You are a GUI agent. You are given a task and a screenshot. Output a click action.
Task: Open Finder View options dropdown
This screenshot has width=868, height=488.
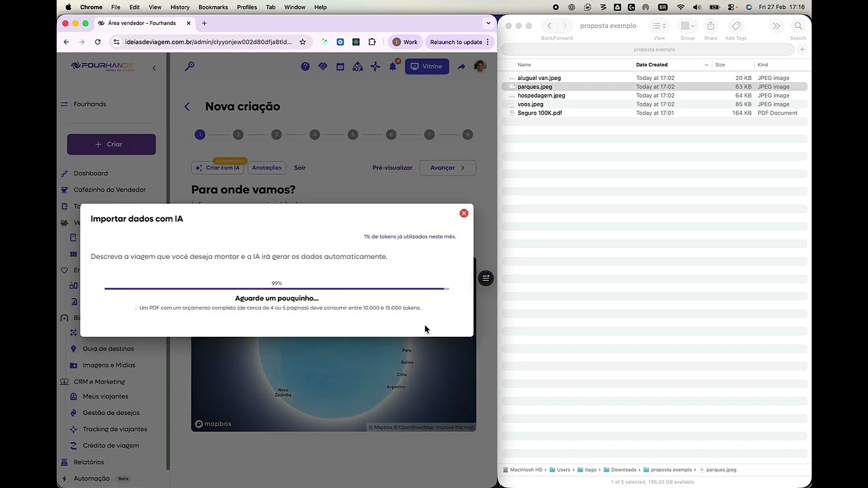tap(658, 26)
